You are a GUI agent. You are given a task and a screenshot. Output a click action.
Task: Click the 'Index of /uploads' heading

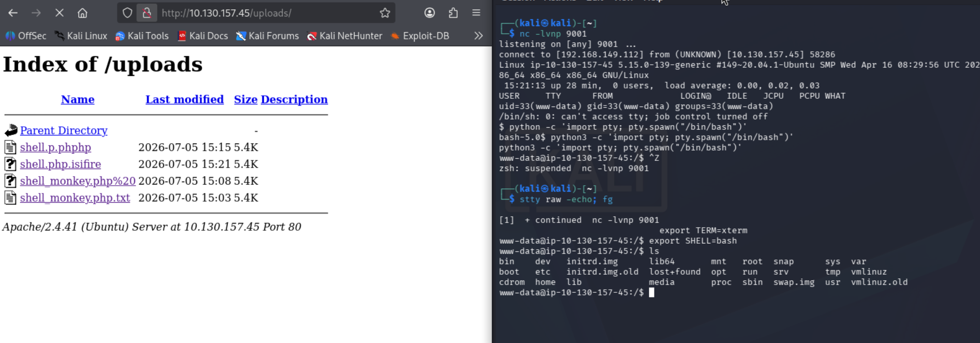[103, 65]
